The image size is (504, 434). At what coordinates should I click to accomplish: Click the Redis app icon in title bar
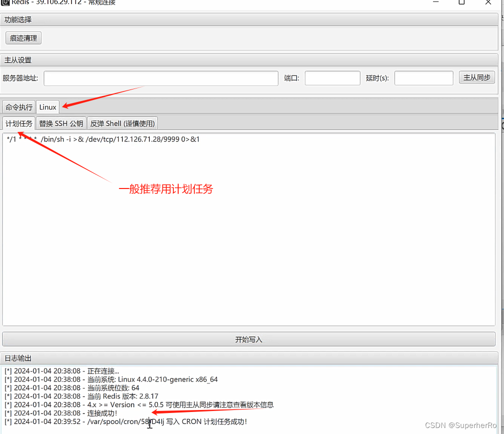(x=5, y=2)
